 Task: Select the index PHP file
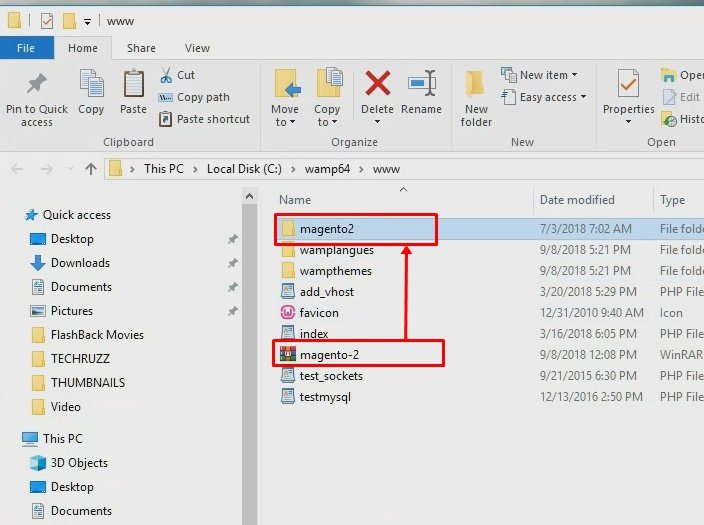[x=314, y=334]
